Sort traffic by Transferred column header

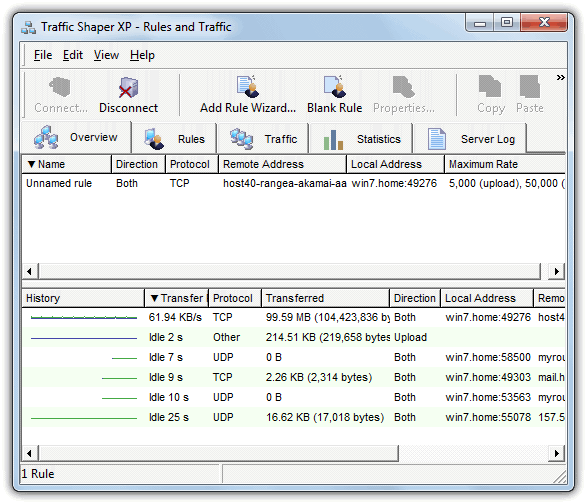(x=325, y=298)
